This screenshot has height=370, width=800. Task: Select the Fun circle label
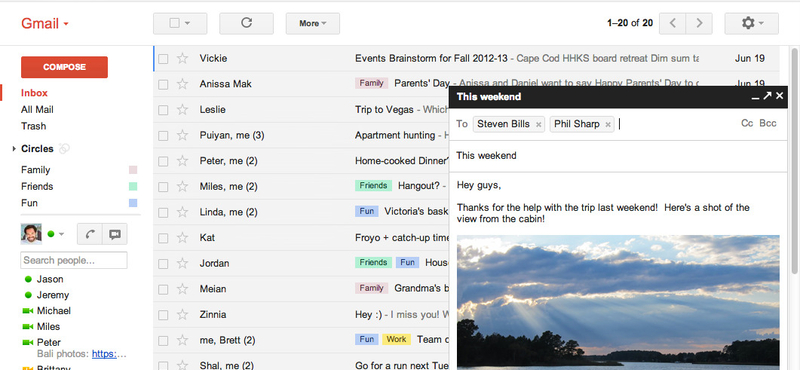pyautogui.click(x=29, y=203)
